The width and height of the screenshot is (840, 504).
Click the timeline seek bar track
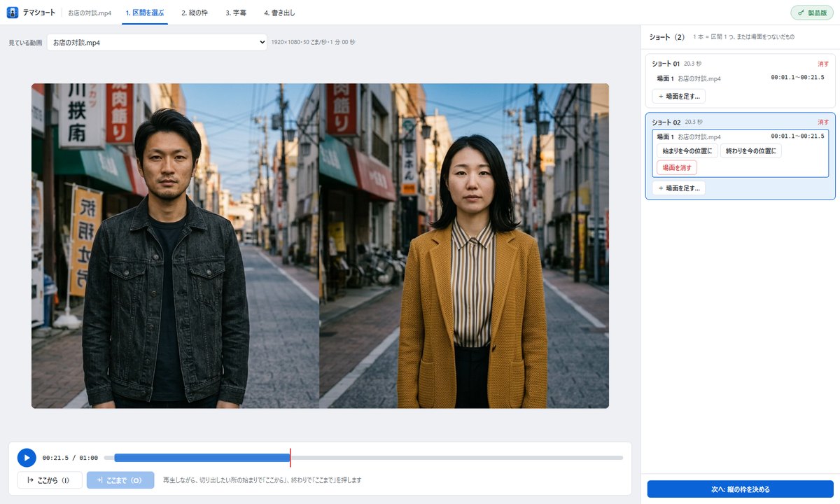click(x=363, y=458)
